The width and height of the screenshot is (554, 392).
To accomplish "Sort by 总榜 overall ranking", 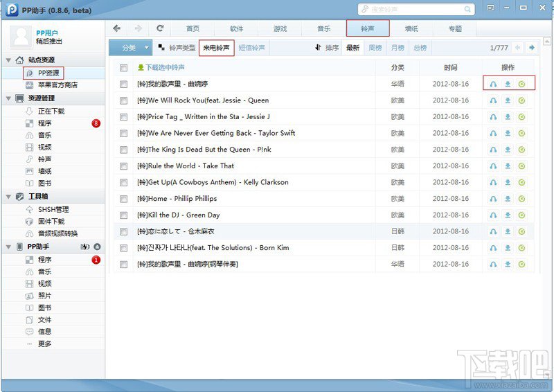I will pos(420,48).
